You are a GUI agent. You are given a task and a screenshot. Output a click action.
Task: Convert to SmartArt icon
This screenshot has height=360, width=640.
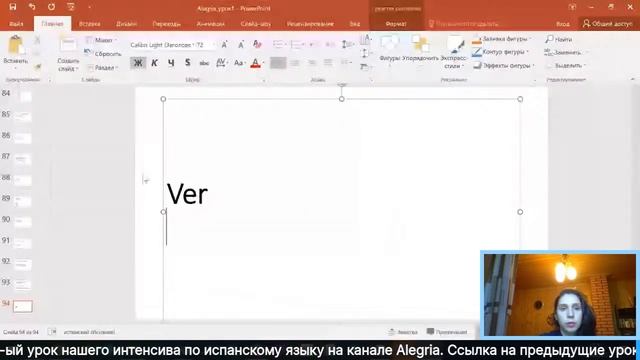tap(366, 67)
